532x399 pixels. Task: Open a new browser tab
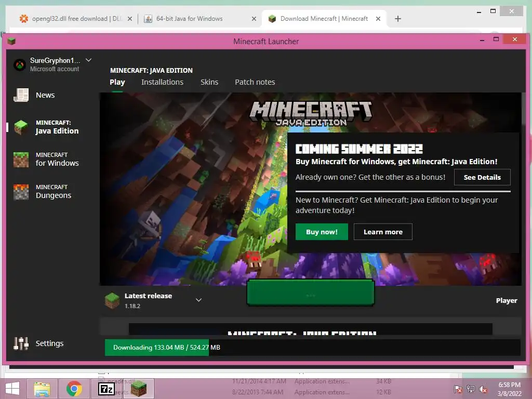click(x=398, y=19)
